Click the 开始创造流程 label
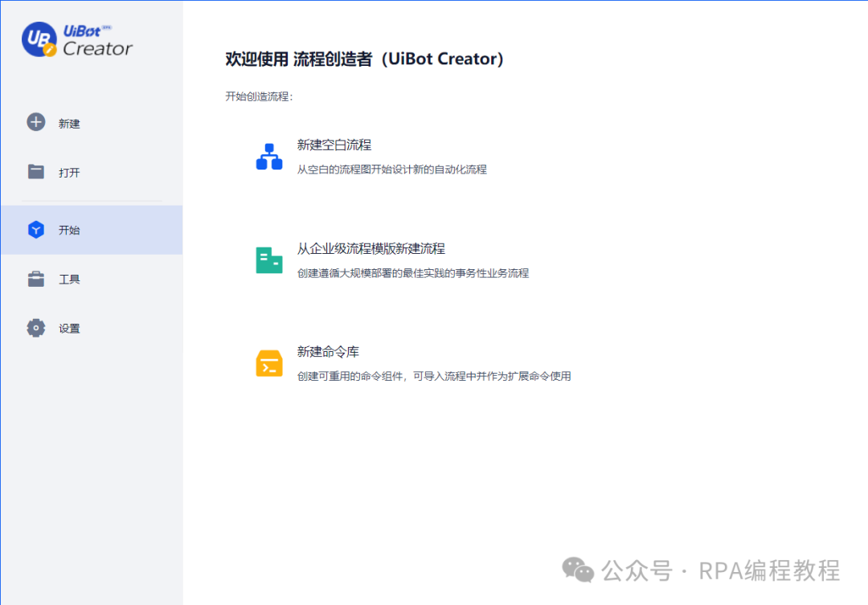This screenshot has width=868, height=605. pos(259,96)
